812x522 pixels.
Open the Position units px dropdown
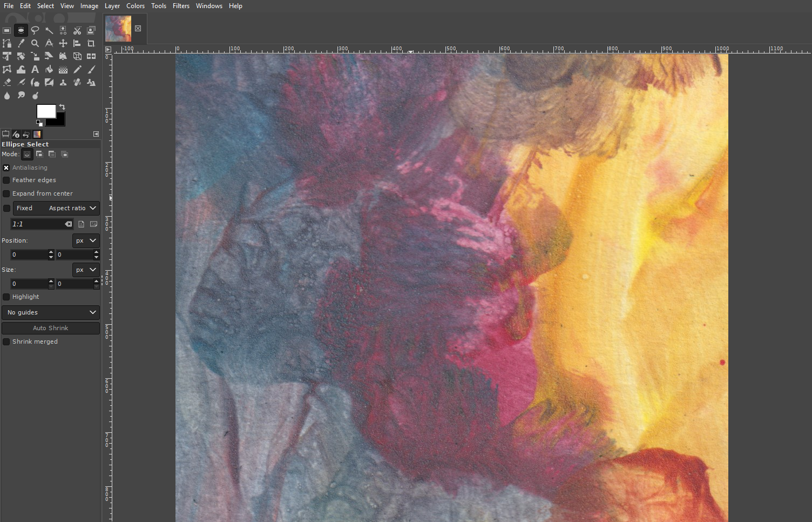pyautogui.click(x=86, y=240)
